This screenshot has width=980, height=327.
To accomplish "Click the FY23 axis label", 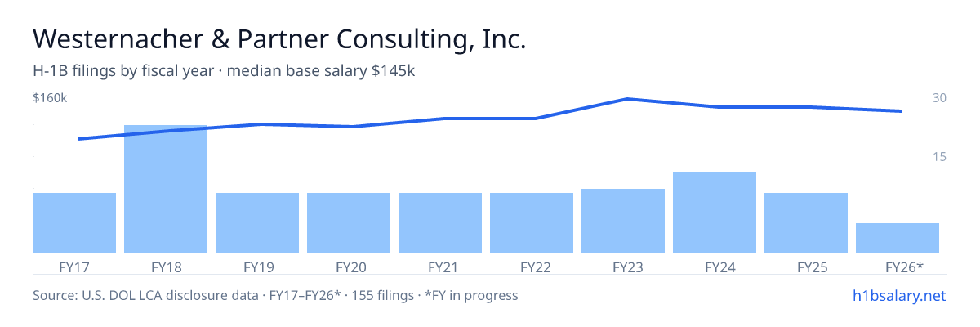I will [623, 267].
